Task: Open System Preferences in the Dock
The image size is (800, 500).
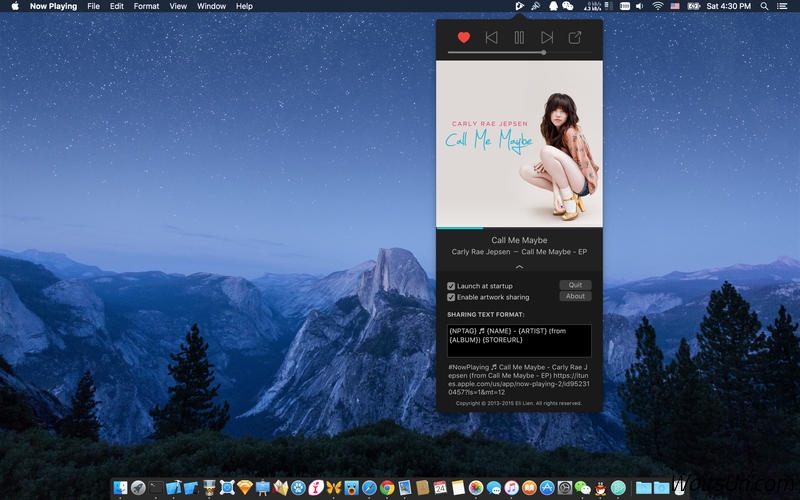Action: (565, 488)
